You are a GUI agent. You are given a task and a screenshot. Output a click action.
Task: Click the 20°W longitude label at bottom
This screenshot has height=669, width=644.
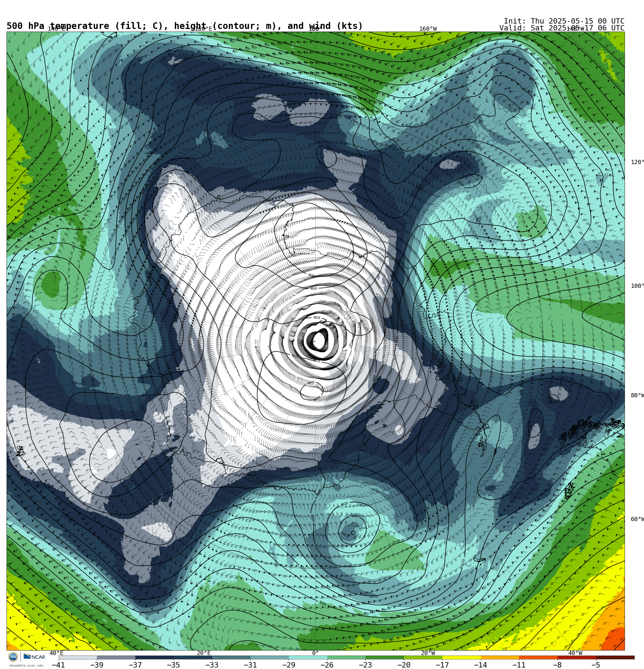click(428, 653)
